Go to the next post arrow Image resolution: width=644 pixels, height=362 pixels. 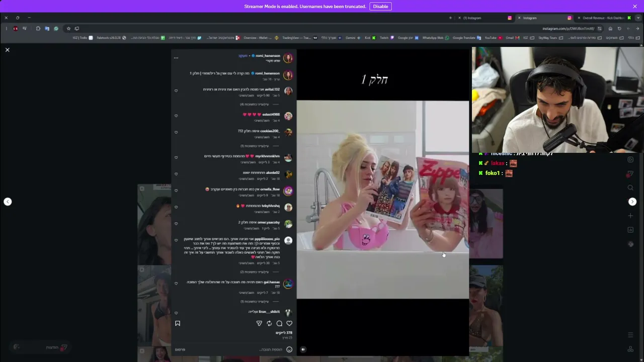point(632,202)
